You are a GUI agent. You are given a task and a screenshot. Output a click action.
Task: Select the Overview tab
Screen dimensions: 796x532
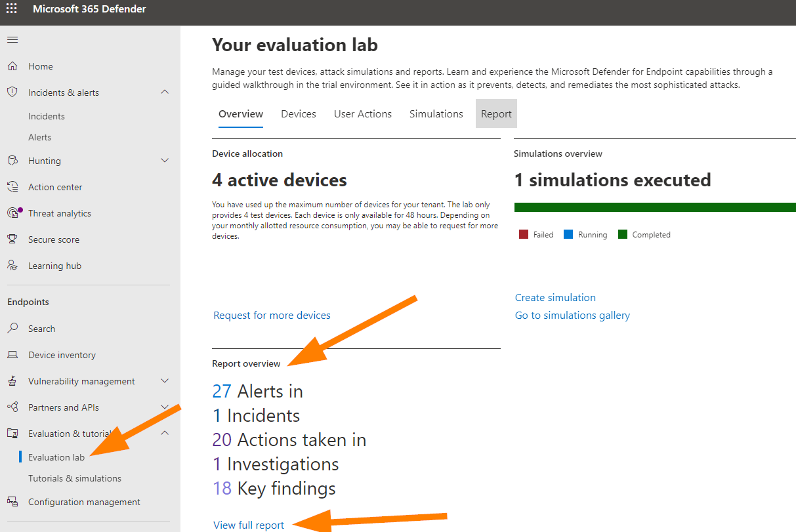point(241,113)
